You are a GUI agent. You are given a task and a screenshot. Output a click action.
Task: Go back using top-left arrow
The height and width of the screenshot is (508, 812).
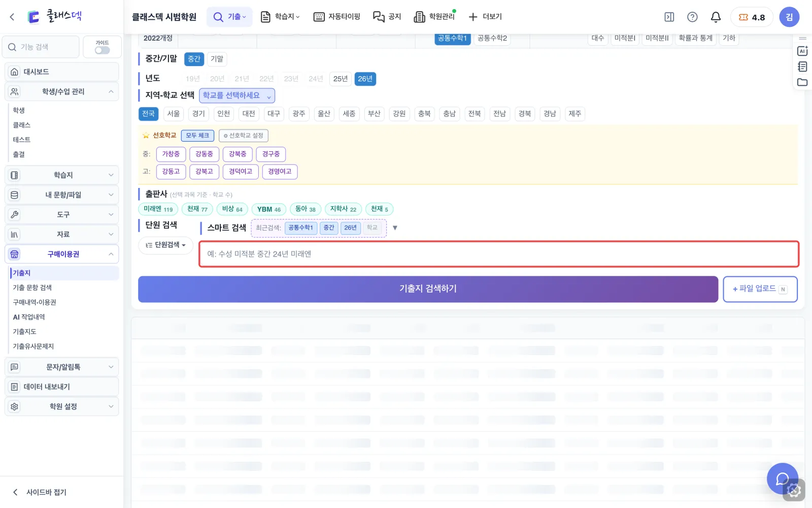[12, 17]
